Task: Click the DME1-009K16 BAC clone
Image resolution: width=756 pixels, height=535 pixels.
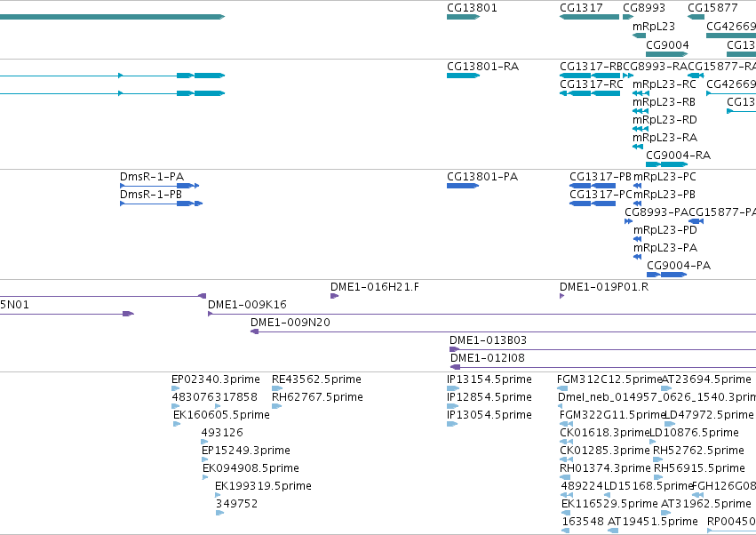Action: coord(481,314)
